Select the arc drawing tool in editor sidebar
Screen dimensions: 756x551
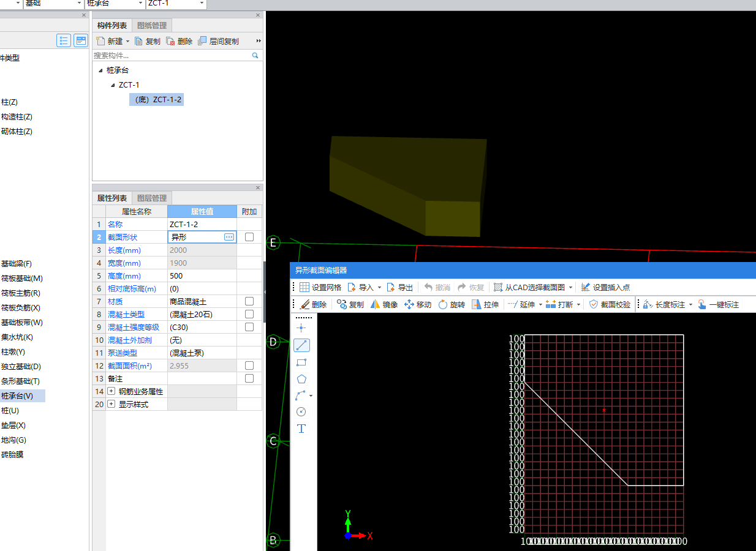[301, 395]
